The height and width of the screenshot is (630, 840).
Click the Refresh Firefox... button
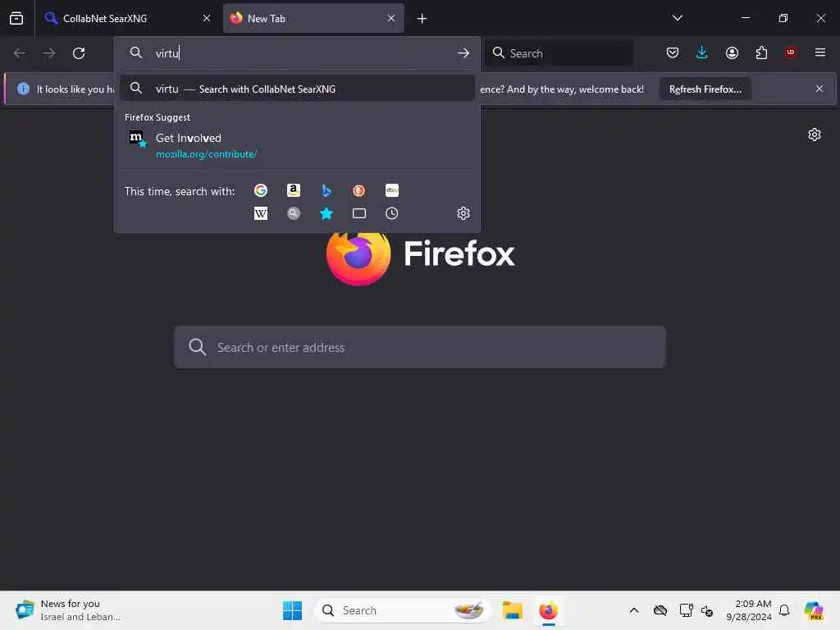(705, 89)
